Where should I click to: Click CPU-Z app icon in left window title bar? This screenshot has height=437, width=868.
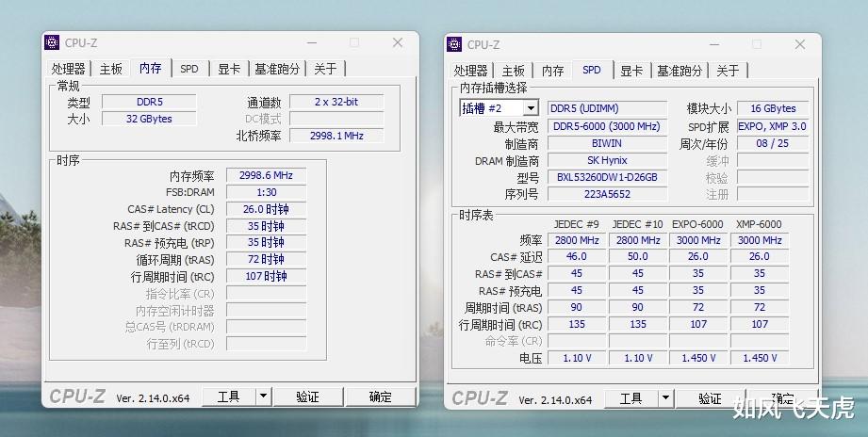pyautogui.click(x=52, y=42)
